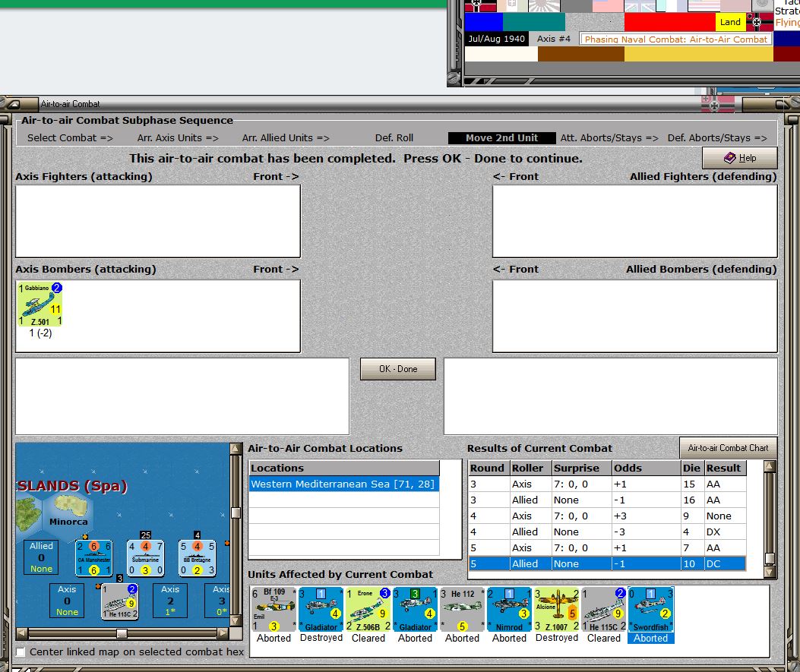Click the map vertical scroll up arrow
The image size is (800, 672).
click(236, 448)
